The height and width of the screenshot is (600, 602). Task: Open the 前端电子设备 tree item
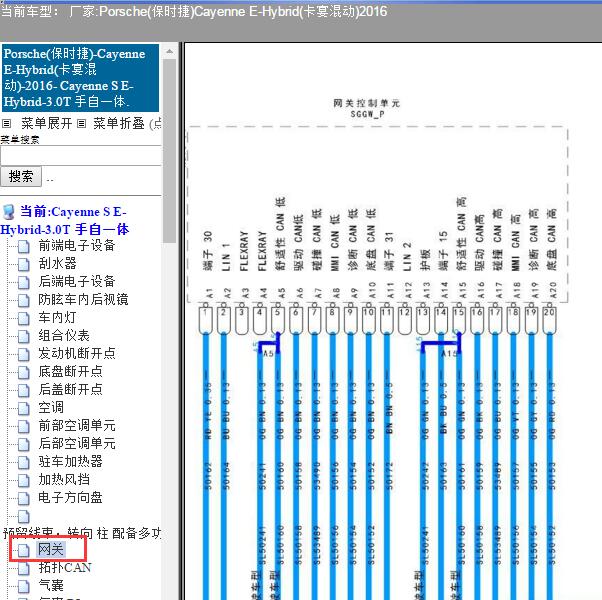[76, 245]
